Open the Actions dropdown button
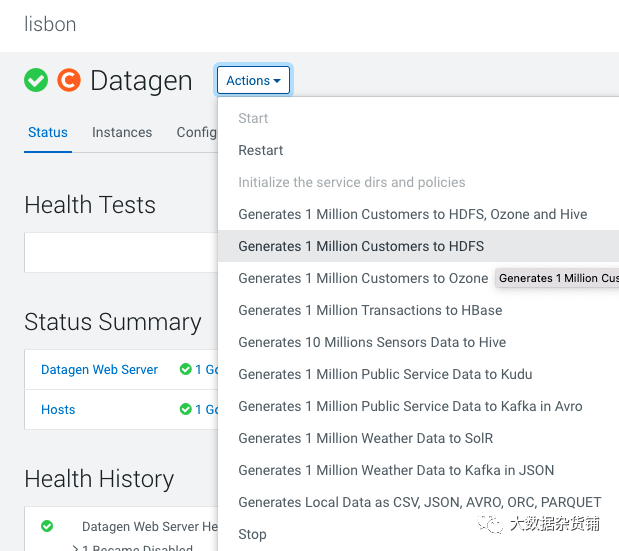Viewport: 619px width, 551px height. click(x=253, y=81)
